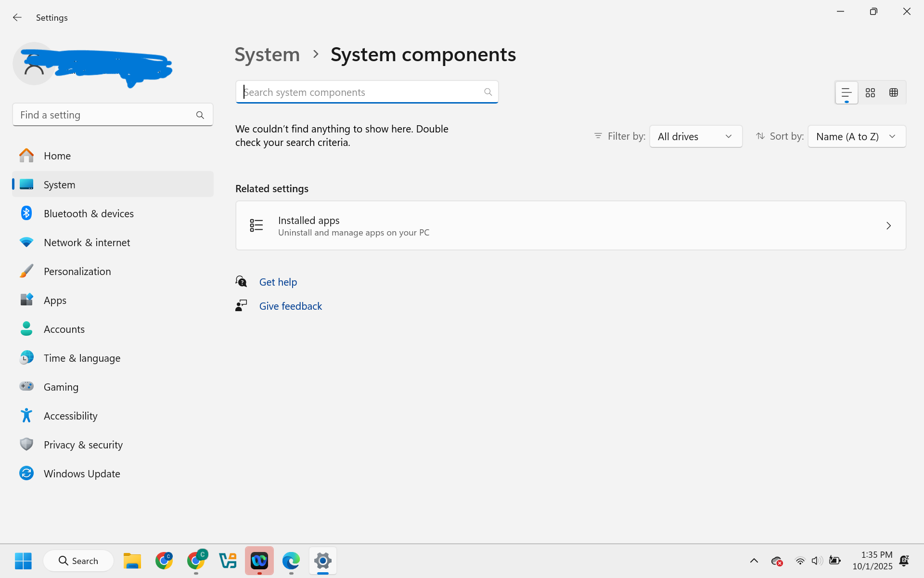Click the Get help link
Viewport: 924px width, 578px height.
click(278, 282)
